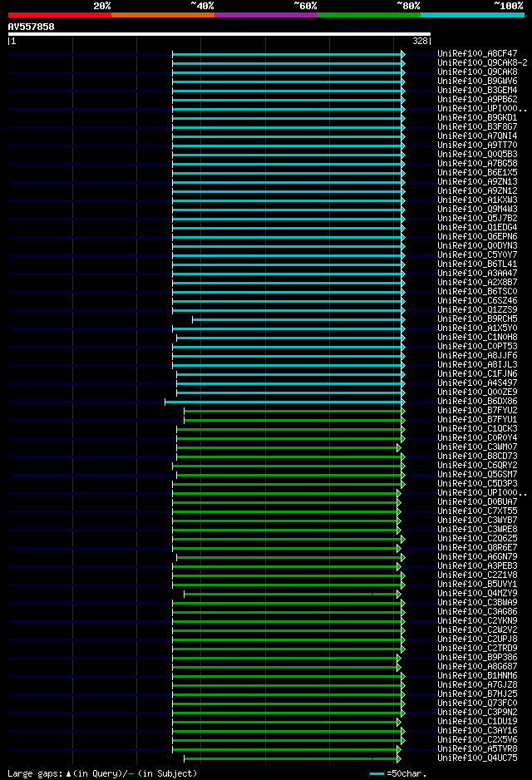Select the UniRef100_C1QCK3 label
This screenshot has height=780, width=532.
point(477,429)
